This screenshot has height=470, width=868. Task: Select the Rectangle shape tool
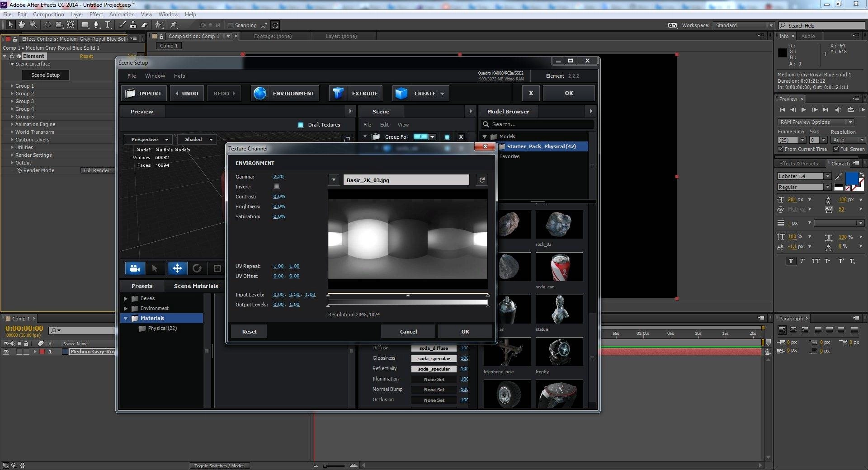point(85,25)
